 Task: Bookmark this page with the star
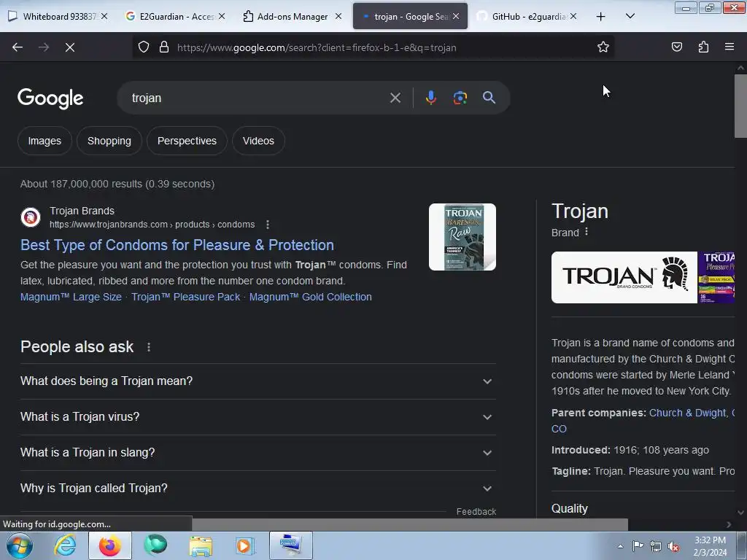pyautogui.click(x=603, y=47)
